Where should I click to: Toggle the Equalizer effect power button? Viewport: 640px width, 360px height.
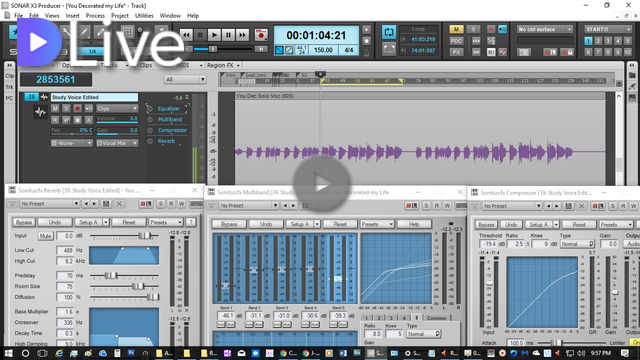coord(150,109)
